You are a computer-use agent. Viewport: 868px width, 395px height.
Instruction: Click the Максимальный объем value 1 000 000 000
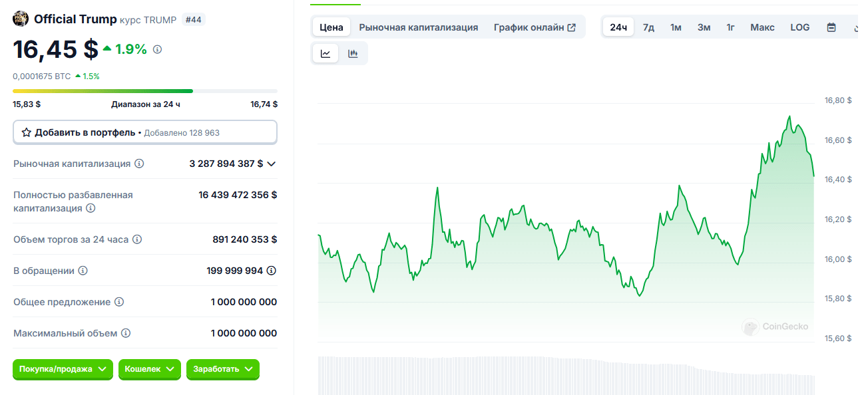244,333
